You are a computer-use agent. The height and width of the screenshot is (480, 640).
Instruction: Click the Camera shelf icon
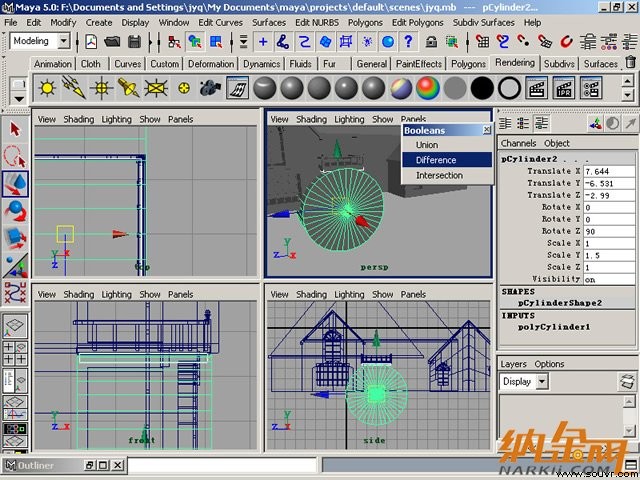click(210, 88)
